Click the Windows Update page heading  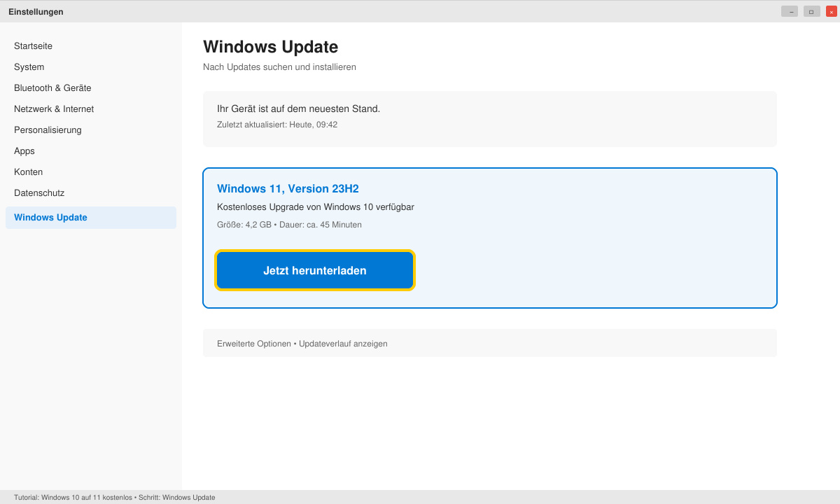[271, 47]
